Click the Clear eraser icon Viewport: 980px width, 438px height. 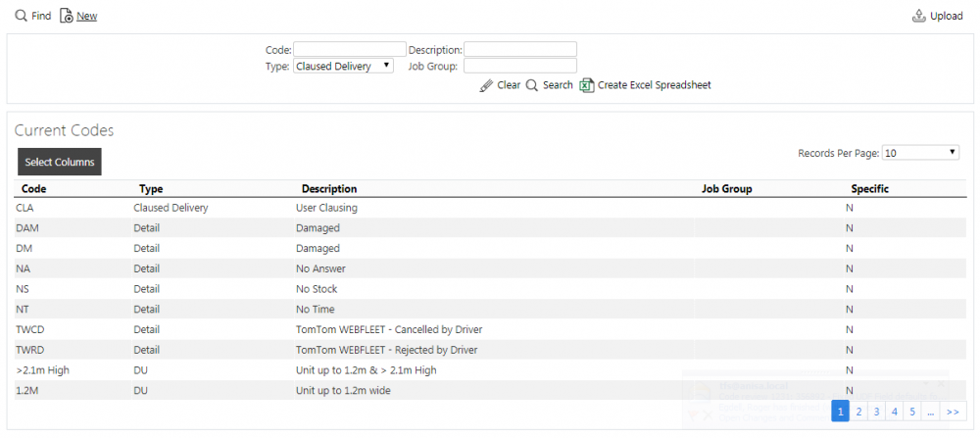click(486, 85)
